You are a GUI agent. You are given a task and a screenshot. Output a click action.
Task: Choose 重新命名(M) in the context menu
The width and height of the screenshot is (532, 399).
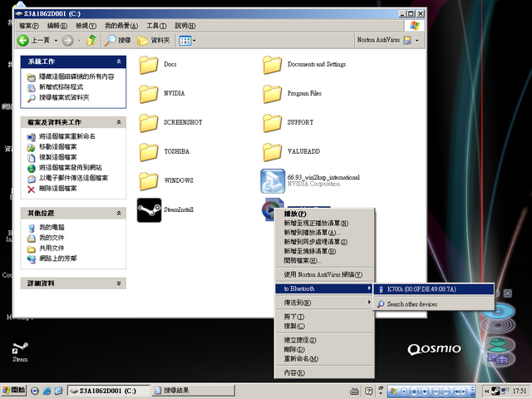click(324, 358)
